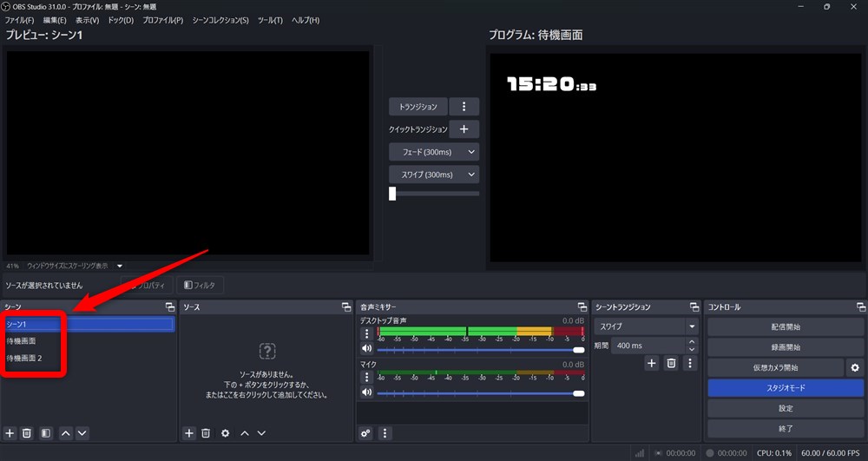Viewport: 868px width, 461px height.
Task: Float the コントロール dock with the pop-out icon
Action: pos(861,306)
